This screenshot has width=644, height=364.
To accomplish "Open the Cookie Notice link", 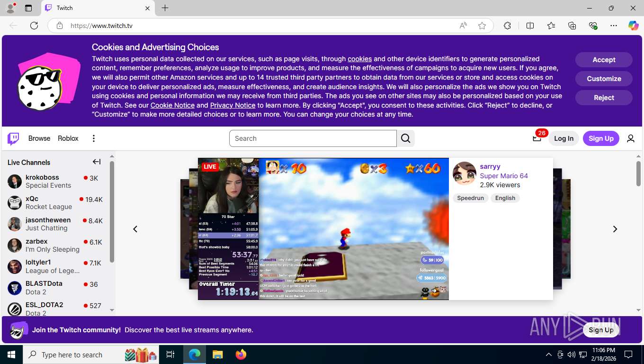I will pos(172,105).
